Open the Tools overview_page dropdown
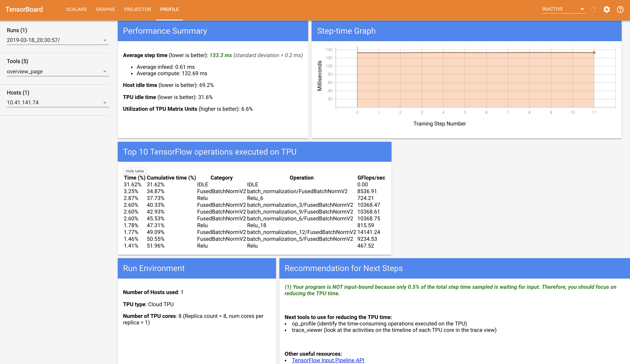The image size is (630, 364). (58, 72)
